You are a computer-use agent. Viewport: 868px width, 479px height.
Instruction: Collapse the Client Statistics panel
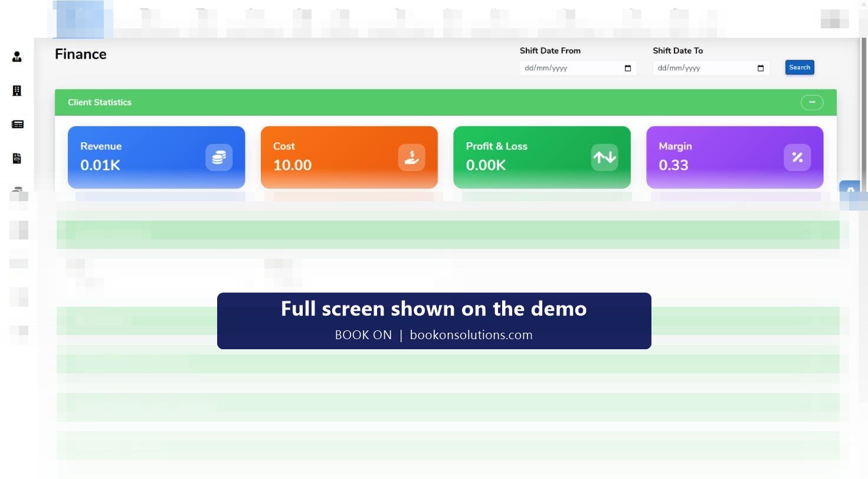[812, 102]
